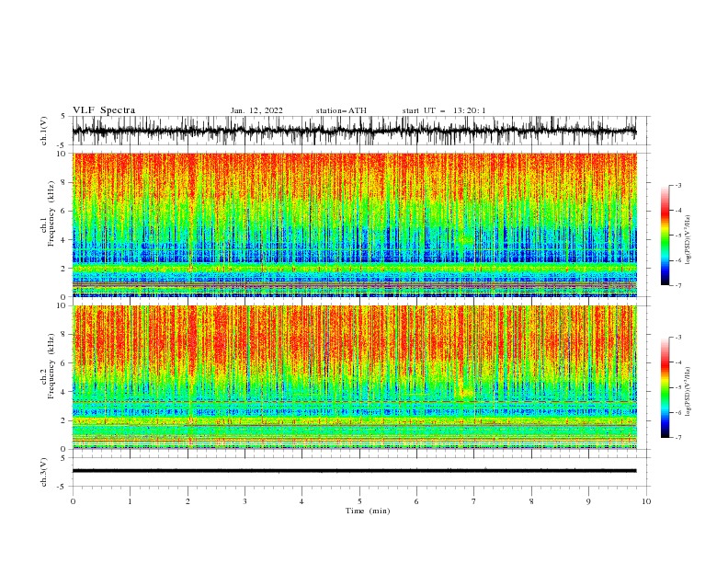The width and height of the screenshot is (728, 563).
Task: Click the "Time (min)" axis title
Action: (368, 511)
